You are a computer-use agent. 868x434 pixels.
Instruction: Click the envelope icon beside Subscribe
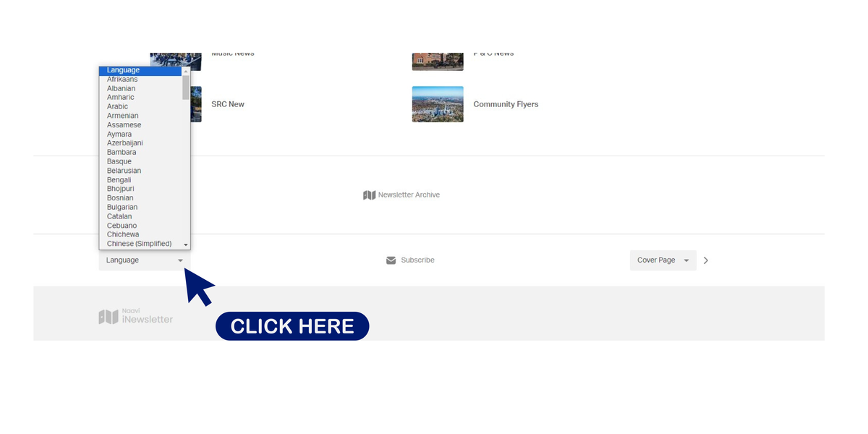point(391,260)
